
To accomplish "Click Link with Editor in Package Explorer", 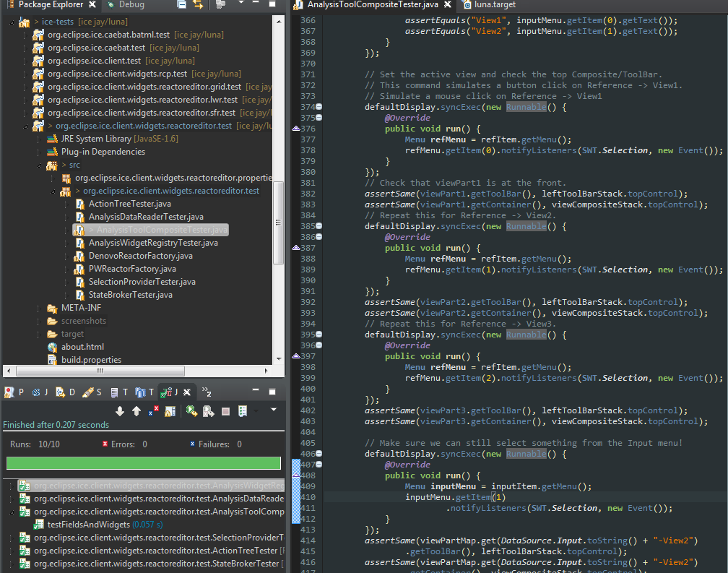I will click(197, 5).
